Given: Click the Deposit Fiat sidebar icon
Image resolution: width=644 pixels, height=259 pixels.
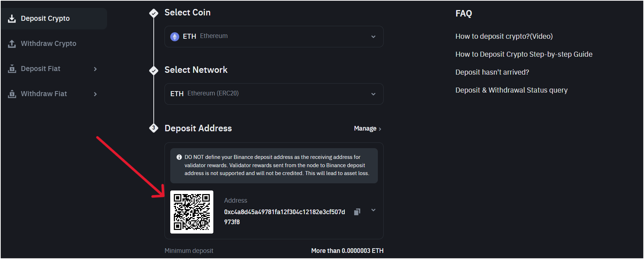Looking at the screenshot, I should pos(12,69).
